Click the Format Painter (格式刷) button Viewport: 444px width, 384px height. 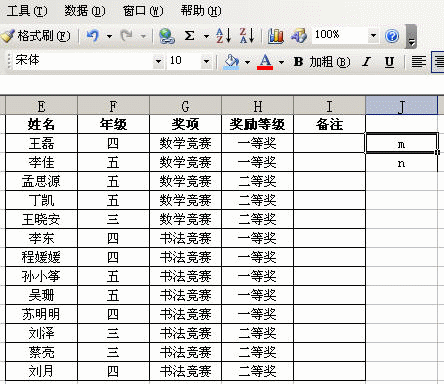36,36
